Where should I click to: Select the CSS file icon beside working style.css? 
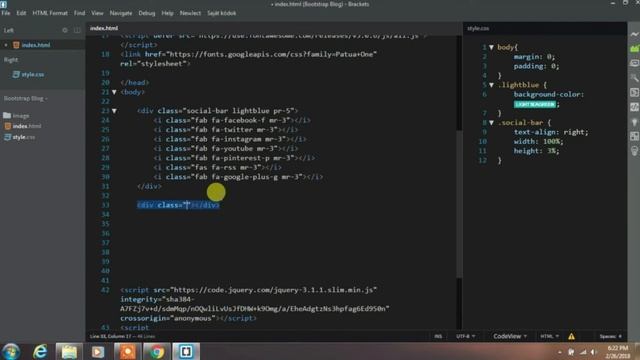[x=16, y=74]
